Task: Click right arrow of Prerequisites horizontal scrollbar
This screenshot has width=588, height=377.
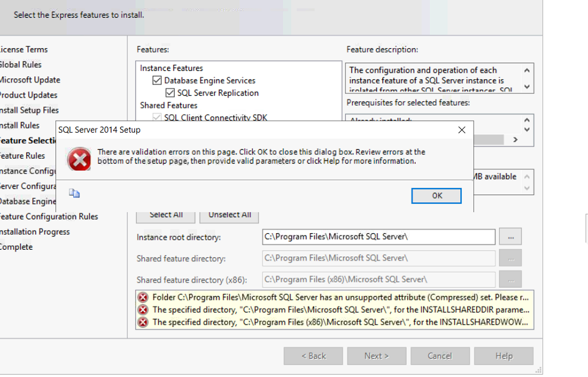Action: point(515,140)
